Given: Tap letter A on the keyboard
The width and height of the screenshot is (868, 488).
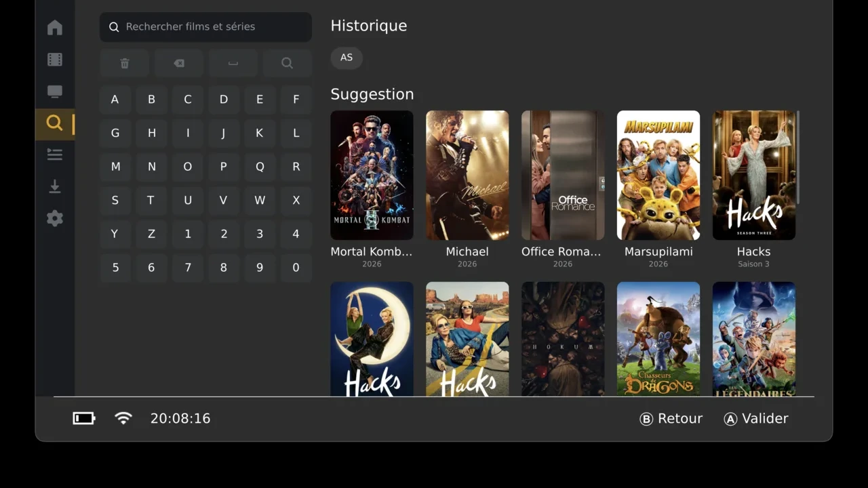Looking at the screenshot, I should 115,100.
